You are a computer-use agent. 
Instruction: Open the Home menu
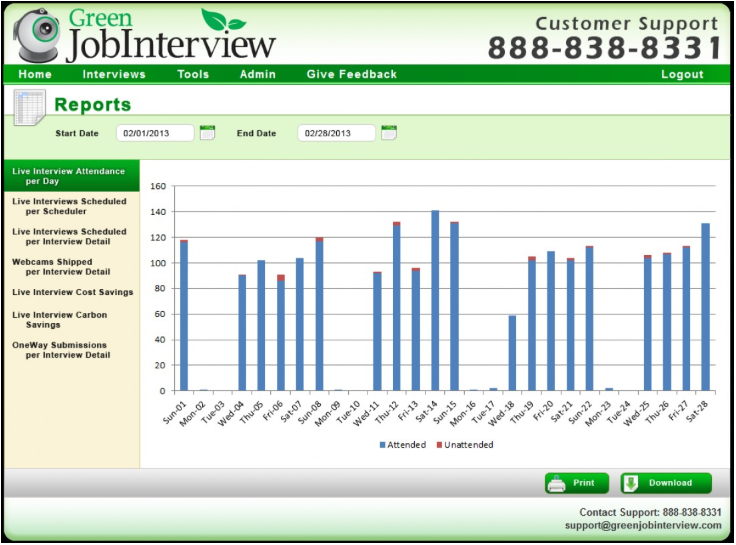click(35, 74)
